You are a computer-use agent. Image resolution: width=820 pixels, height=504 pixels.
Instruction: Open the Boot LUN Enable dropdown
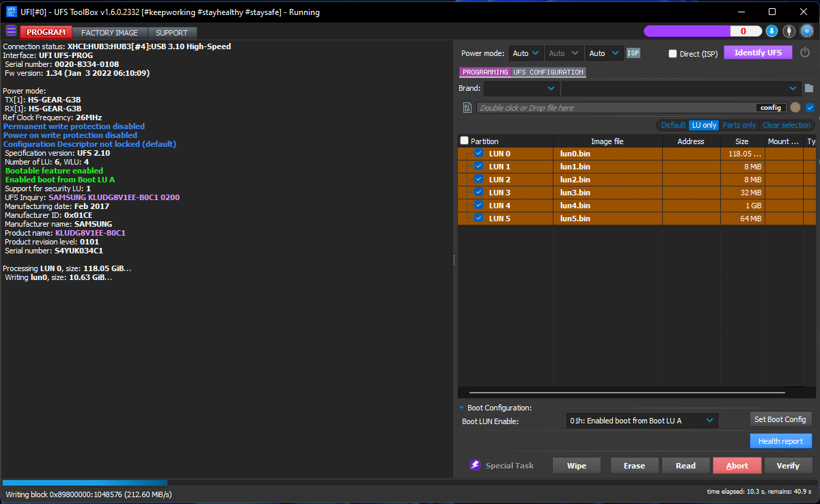642,421
